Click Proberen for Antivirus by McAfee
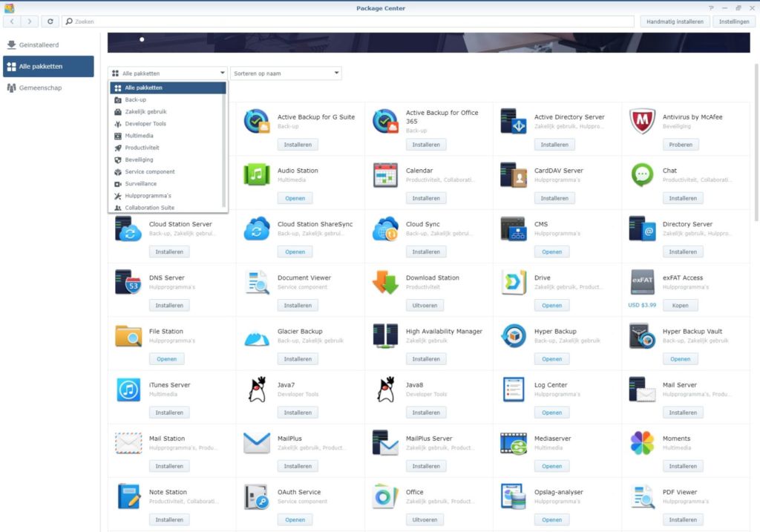 681,145
